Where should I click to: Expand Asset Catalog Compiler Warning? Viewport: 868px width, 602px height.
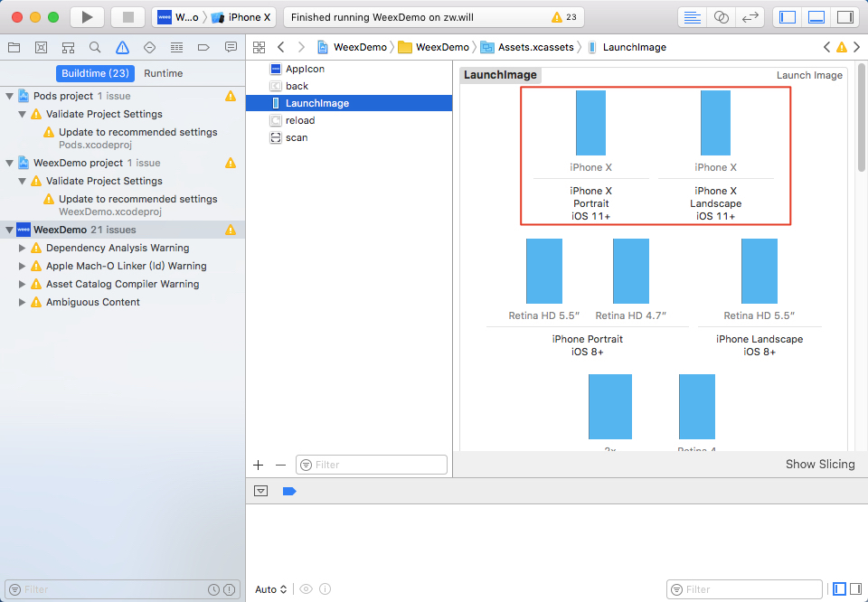[22, 285]
